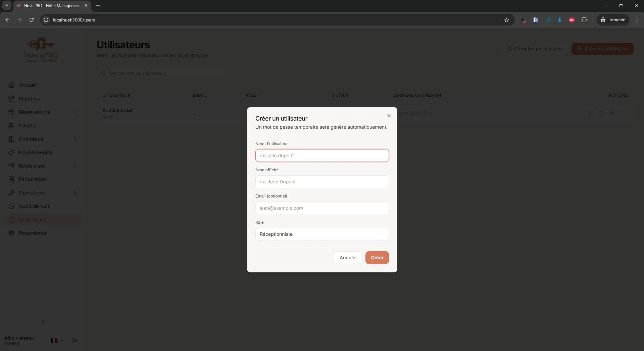Click the search magnifier in the user search bar

click(x=103, y=73)
